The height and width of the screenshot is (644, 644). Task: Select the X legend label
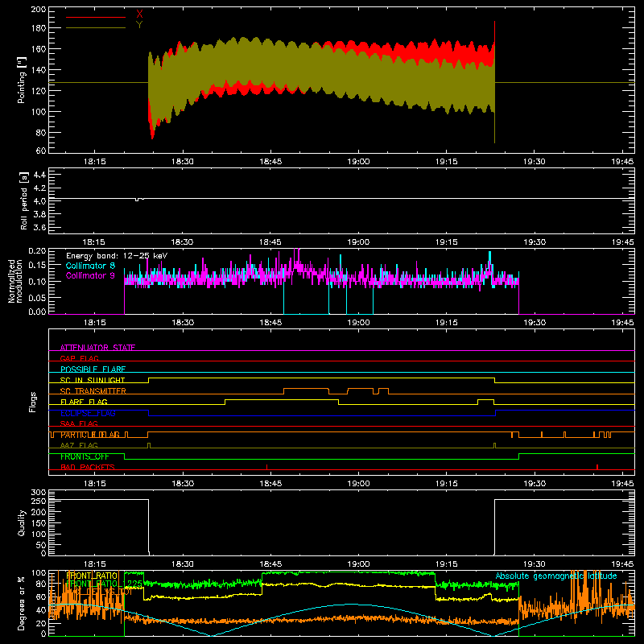tap(139, 14)
